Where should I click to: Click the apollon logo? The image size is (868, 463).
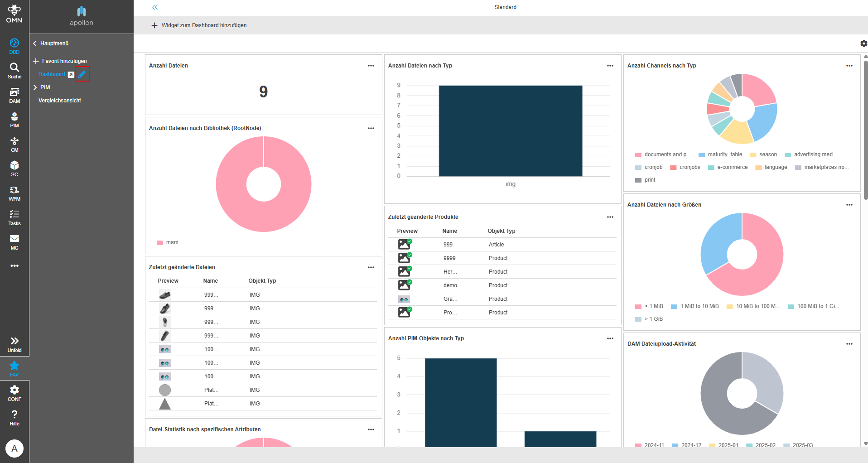(82, 16)
